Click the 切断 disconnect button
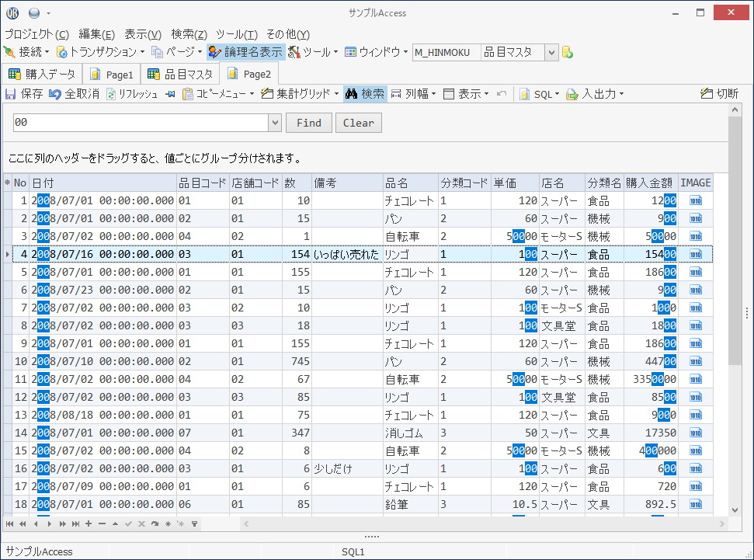Screen dimensions: 754x560 (719, 94)
